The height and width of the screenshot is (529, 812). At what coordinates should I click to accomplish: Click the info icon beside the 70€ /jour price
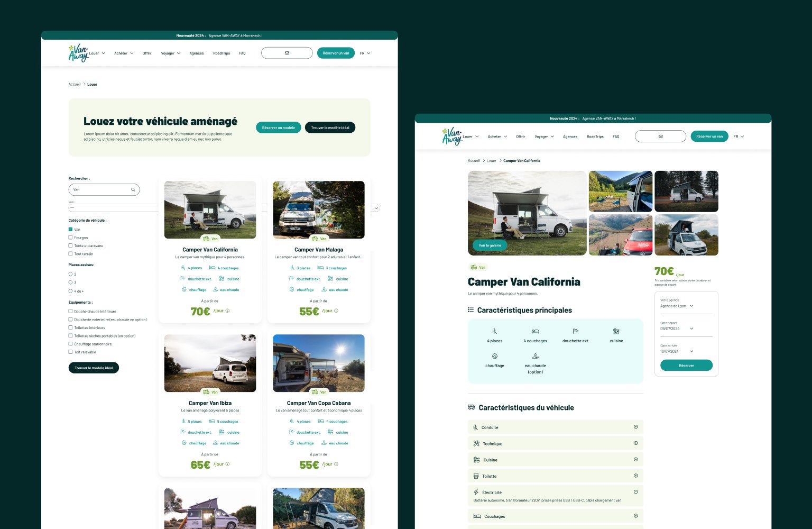(228, 311)
